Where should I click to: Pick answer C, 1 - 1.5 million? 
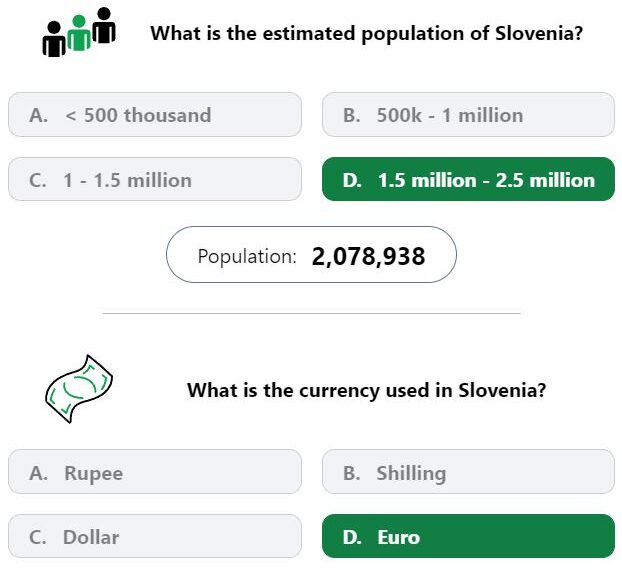[x=155, y=179]
